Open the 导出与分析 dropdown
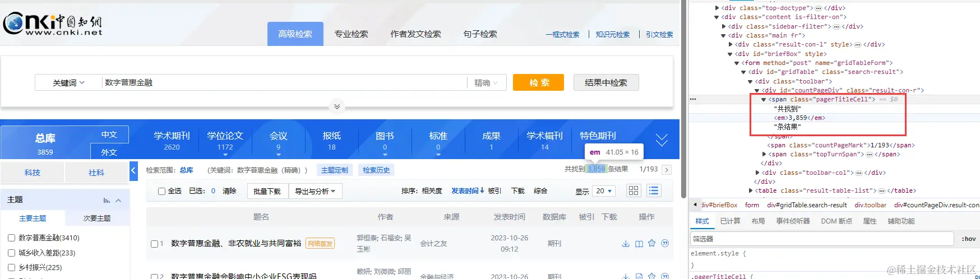The height and width of the screenshot is (279, 980). click(x=315, y=191)
